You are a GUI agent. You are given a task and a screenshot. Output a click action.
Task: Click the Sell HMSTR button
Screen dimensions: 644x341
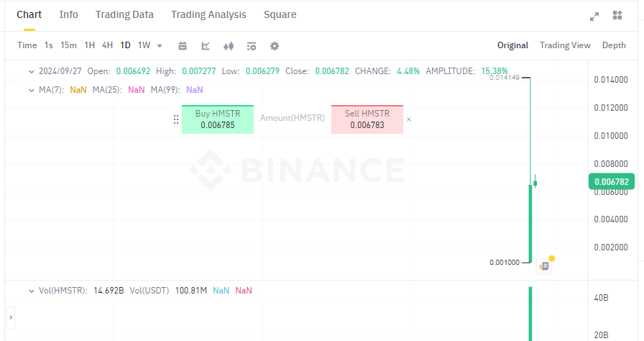[x=367, y=119]
